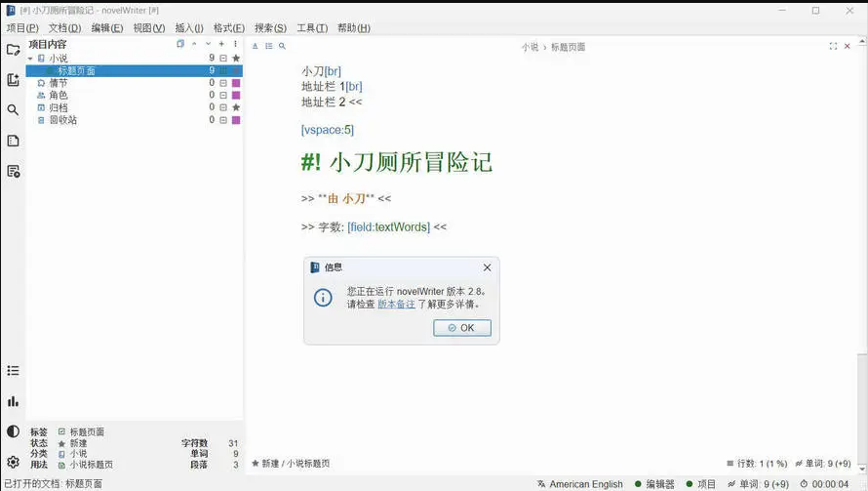Image resolution: width=868 pixels, height=491 pixels.
Task: Open the 格式(F) menu
Action: pyautogui.click(x=229, y=28)
